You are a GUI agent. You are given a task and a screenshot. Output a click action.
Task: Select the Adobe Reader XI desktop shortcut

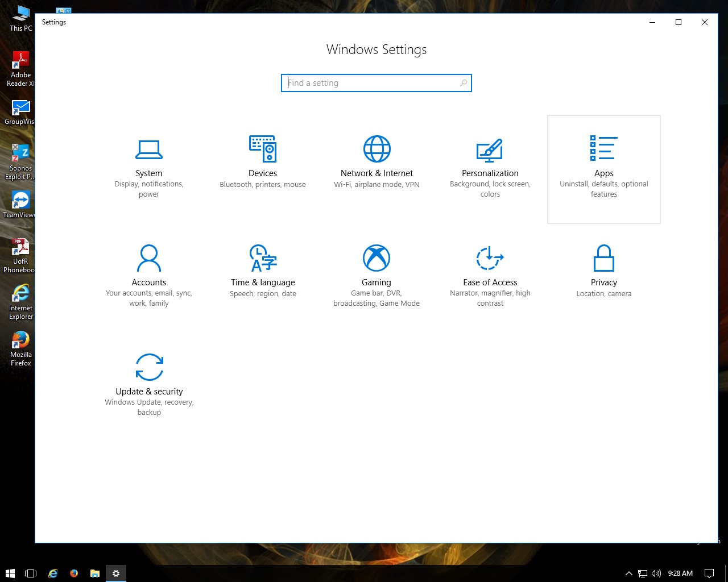[x=21, y=69]
